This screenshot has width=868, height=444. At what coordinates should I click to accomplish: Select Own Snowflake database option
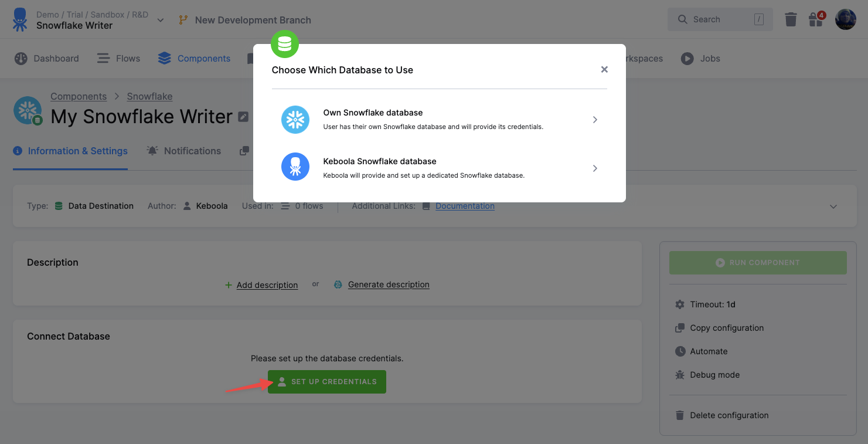[x=439, y=120]
